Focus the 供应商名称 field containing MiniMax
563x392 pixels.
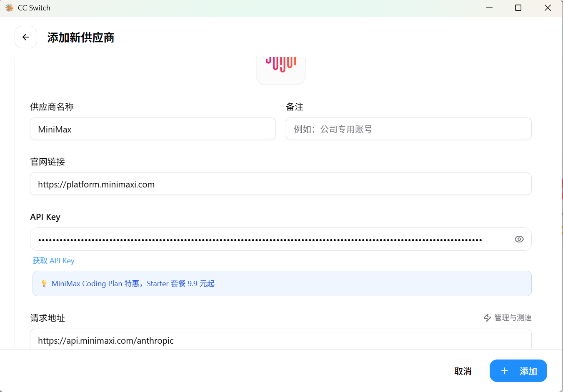click(x=153, y=129)
